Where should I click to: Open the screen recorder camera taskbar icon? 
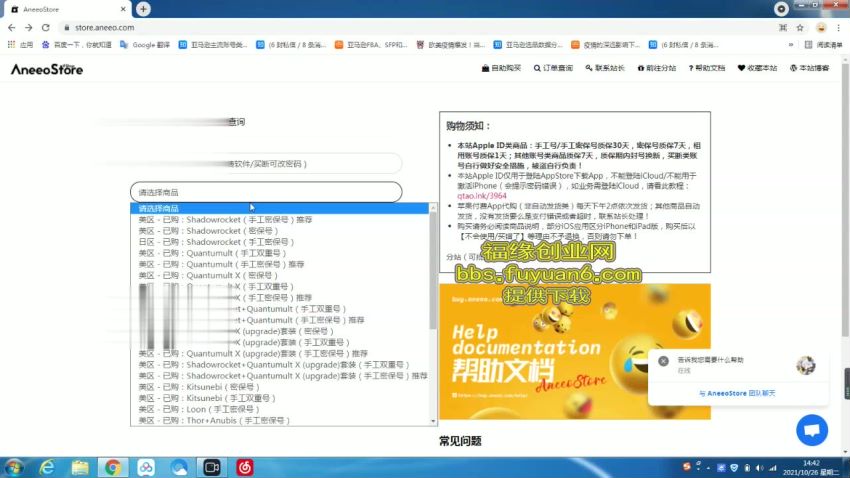(212, 467)
